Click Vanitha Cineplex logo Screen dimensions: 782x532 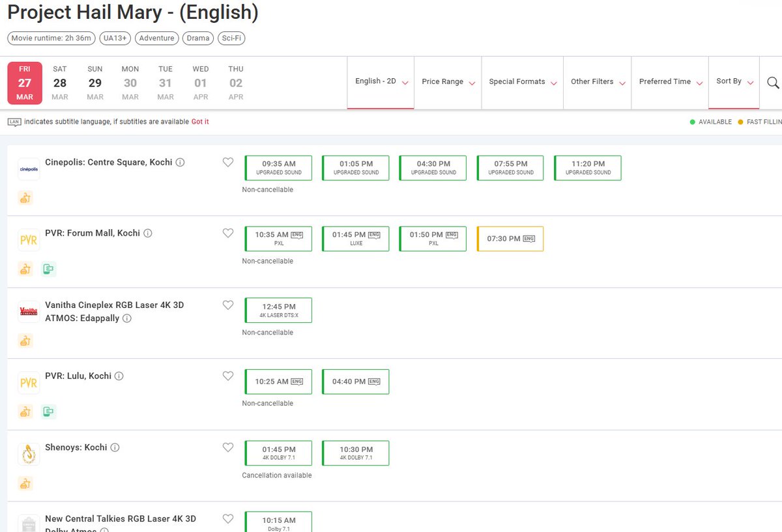coord(29,312)
